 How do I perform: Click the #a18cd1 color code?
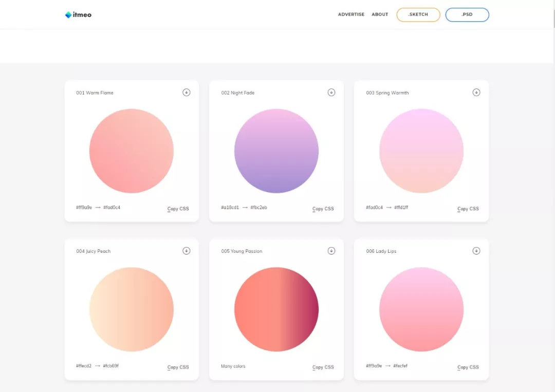230,208
